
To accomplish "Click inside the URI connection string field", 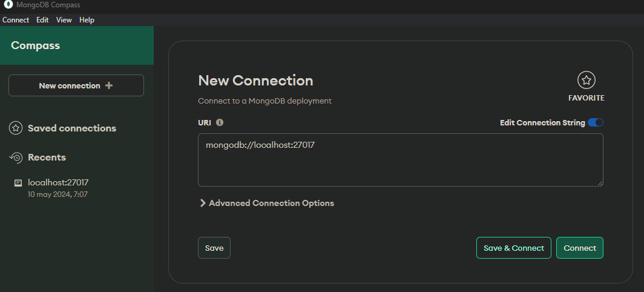I will pos(401,160).
